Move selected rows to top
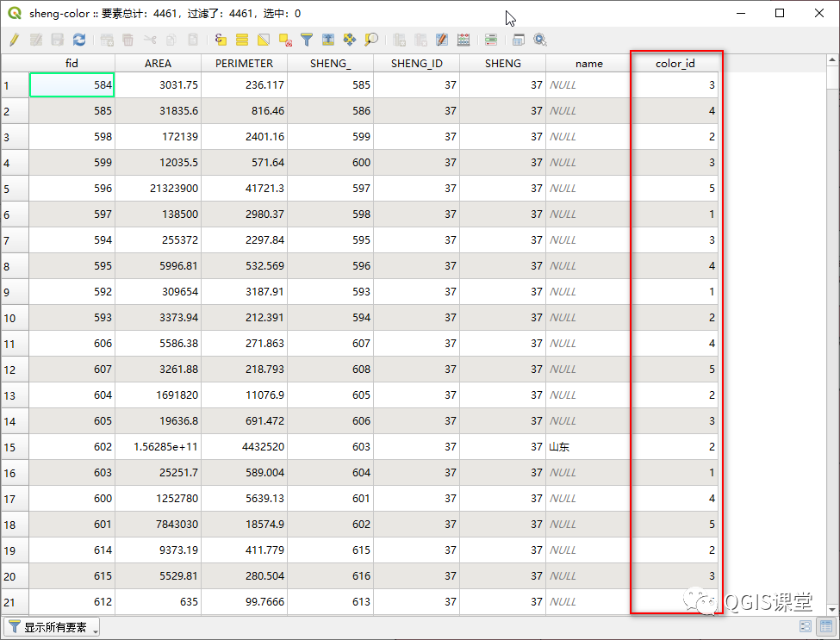840x640 pixels. [x=328, y=40]
